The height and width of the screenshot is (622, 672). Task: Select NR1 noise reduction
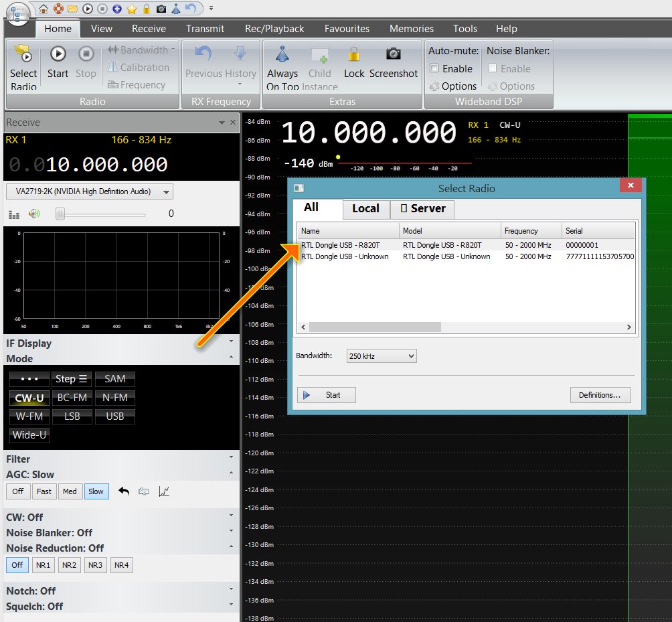pos(43,565)
